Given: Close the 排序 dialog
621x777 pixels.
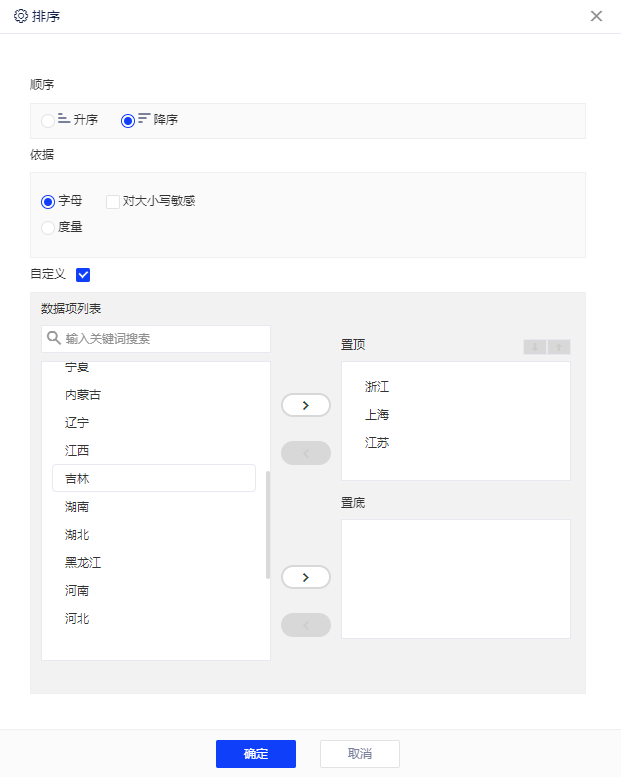Looking at the screenshot, I should (x=596, y=16).
